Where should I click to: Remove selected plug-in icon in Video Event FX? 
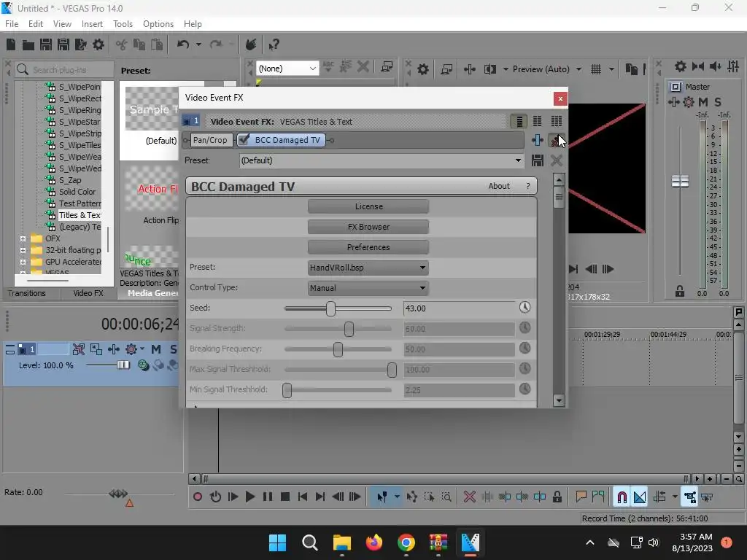(555, 140)
